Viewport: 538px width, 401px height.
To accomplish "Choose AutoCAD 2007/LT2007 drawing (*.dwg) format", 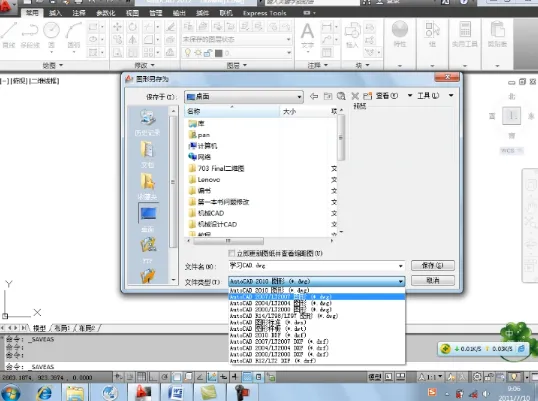I will coord(316,297).
